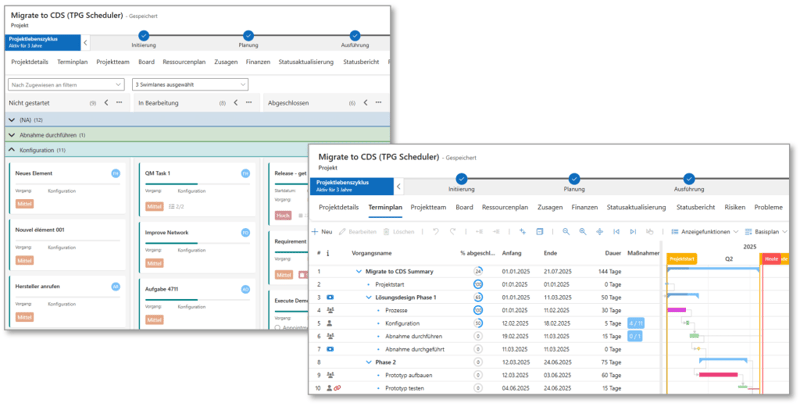
Task: Open the Hersteller anrufen card
Action: click(67, 302)
